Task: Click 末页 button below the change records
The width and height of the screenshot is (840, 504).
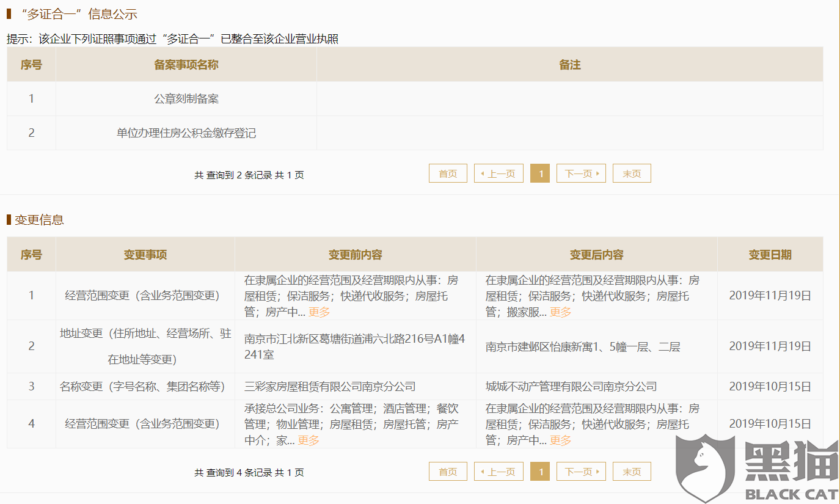Action: pyautogui.click(x=632, y=471)
